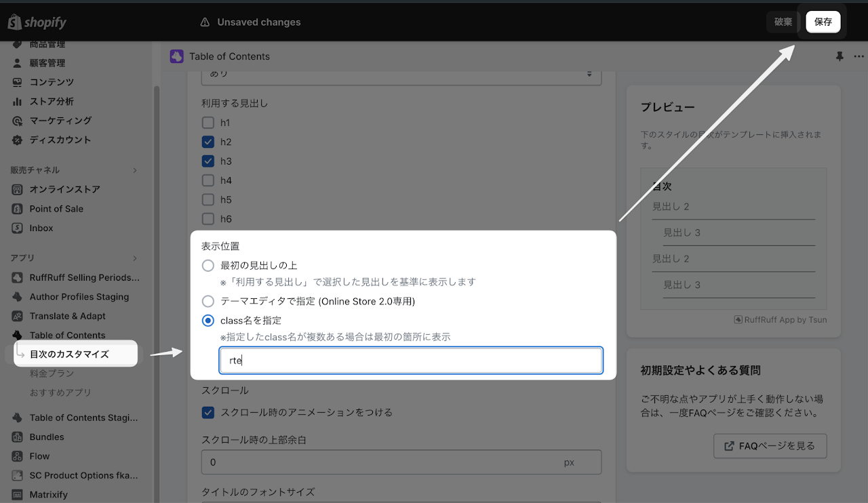Expand the アプリ section chevron

coord(134,258)
